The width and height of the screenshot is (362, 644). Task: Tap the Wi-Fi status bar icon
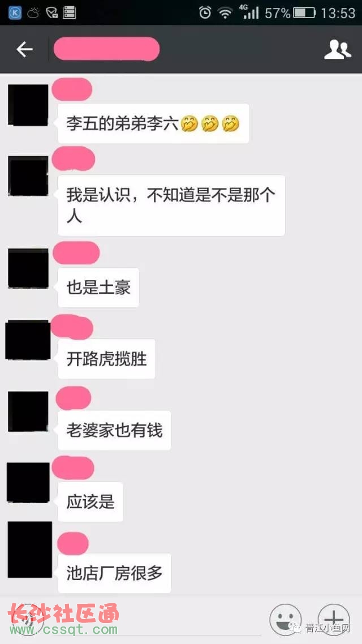click(225, 13)
